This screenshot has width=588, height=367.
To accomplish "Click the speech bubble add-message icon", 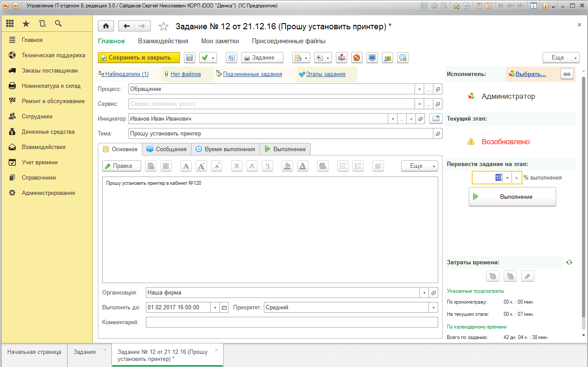I will coord(403,58).
